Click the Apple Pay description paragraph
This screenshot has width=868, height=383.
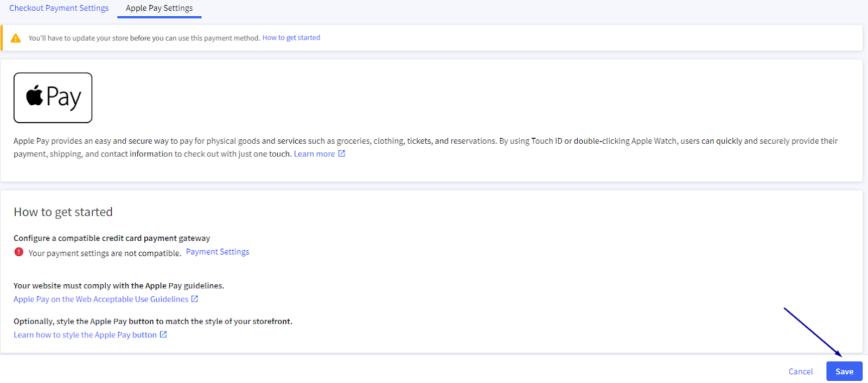click(x=426, y=148)
